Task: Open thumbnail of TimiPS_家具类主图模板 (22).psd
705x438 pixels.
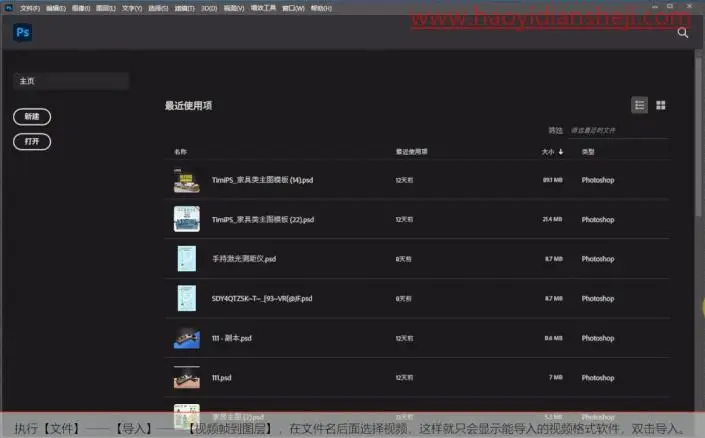Action: [x=187, y=219]
